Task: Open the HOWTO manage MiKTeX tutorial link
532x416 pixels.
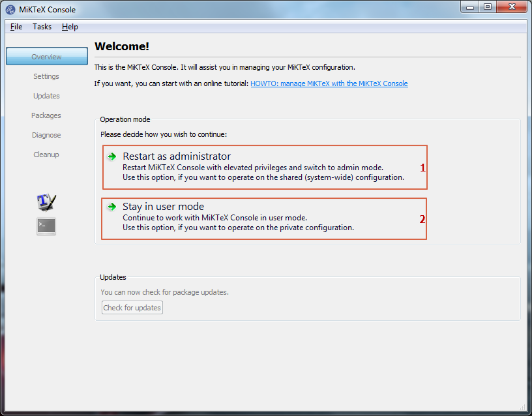Action: [x=329, y=83]
